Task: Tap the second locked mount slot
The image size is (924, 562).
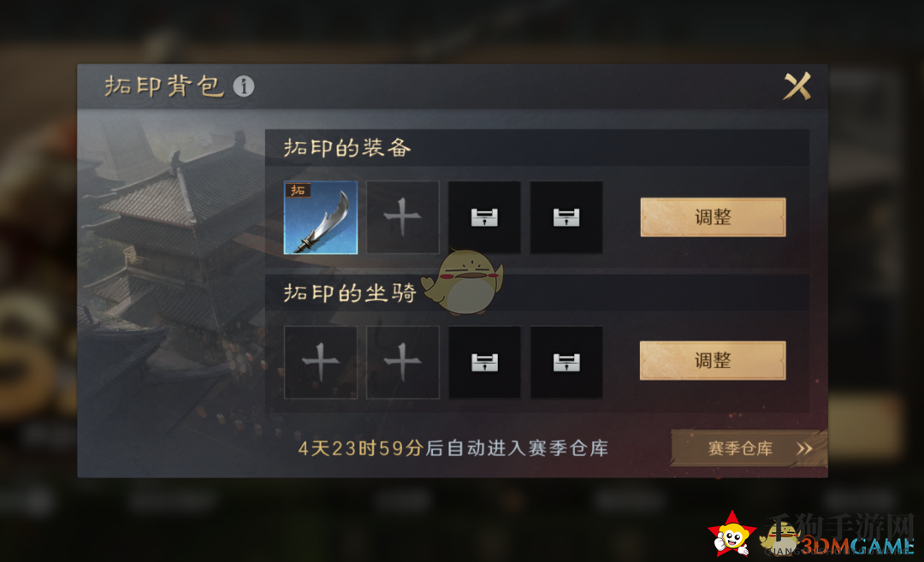Action: 566,363
